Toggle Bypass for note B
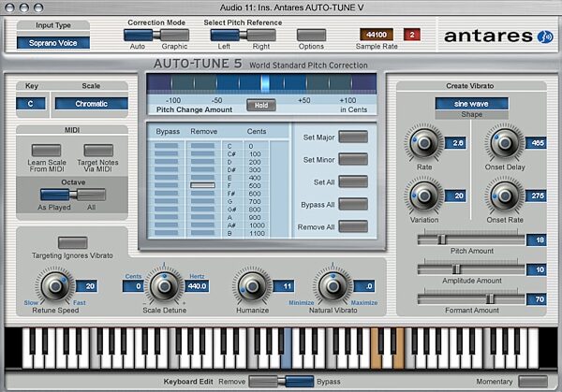Screen dimensions: 562x392 coord(167,233)
